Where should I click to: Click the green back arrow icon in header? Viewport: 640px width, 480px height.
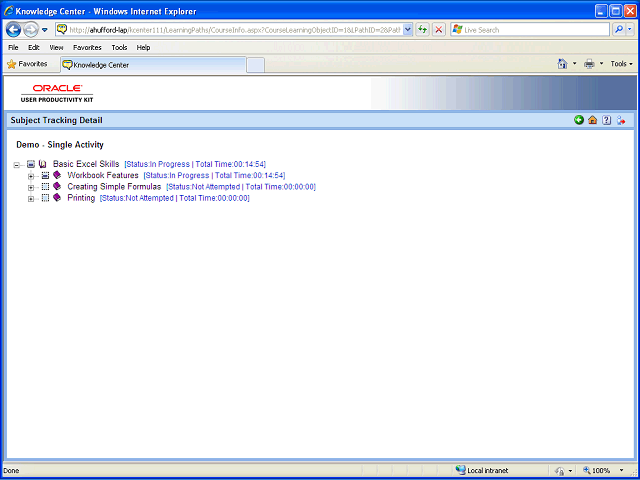point(579,120)
